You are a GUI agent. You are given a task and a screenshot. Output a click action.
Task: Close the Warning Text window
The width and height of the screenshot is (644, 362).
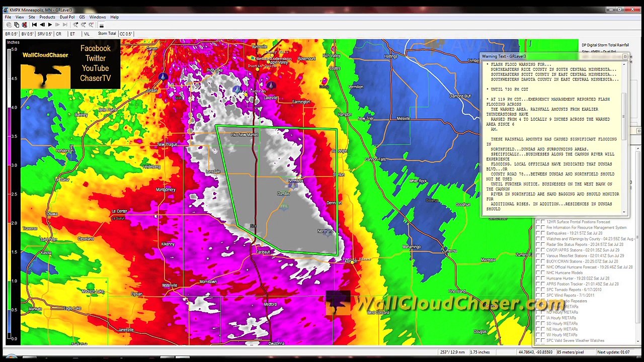pos(625,56)
